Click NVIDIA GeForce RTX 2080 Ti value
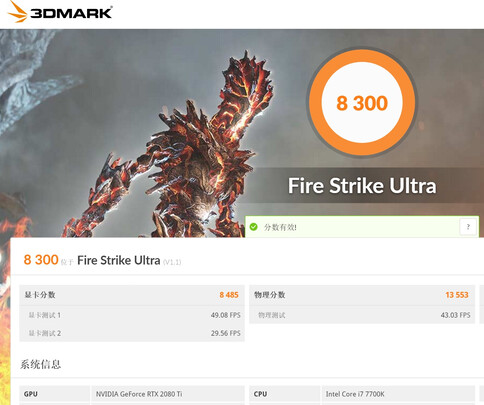Image resolution: width=484 pixels, height=405 pixels. (139, 394)
